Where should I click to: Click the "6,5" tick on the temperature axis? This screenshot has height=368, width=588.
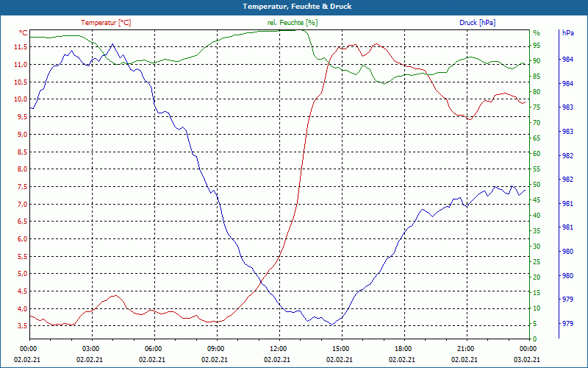coord(22,222)
